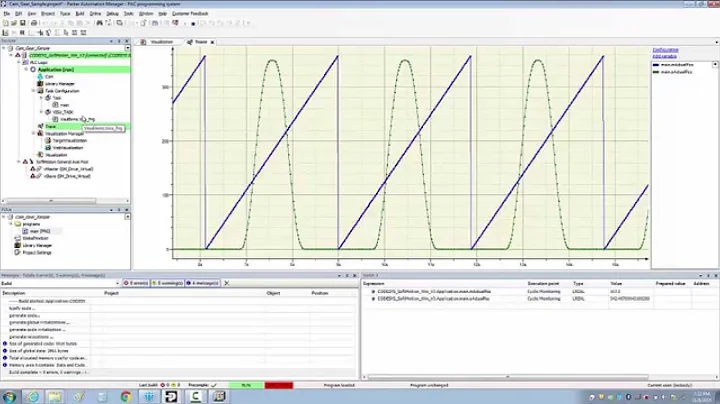
Task: Click the green C application icon in the taskbar
Action: [195, 397]
